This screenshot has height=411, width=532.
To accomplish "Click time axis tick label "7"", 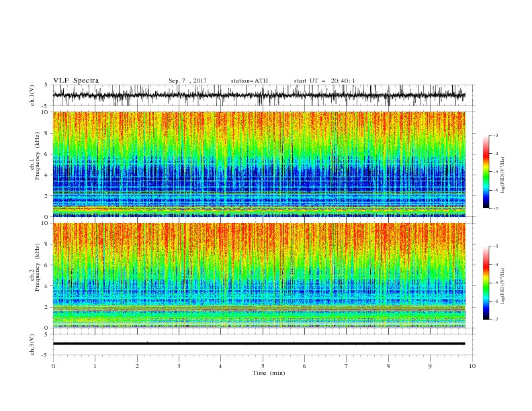I will pyautogui.click(x=347, y=366).
